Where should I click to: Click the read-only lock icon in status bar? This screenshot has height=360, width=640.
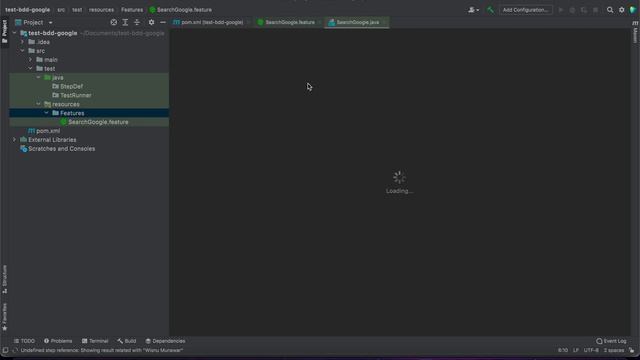coord(631,350)
